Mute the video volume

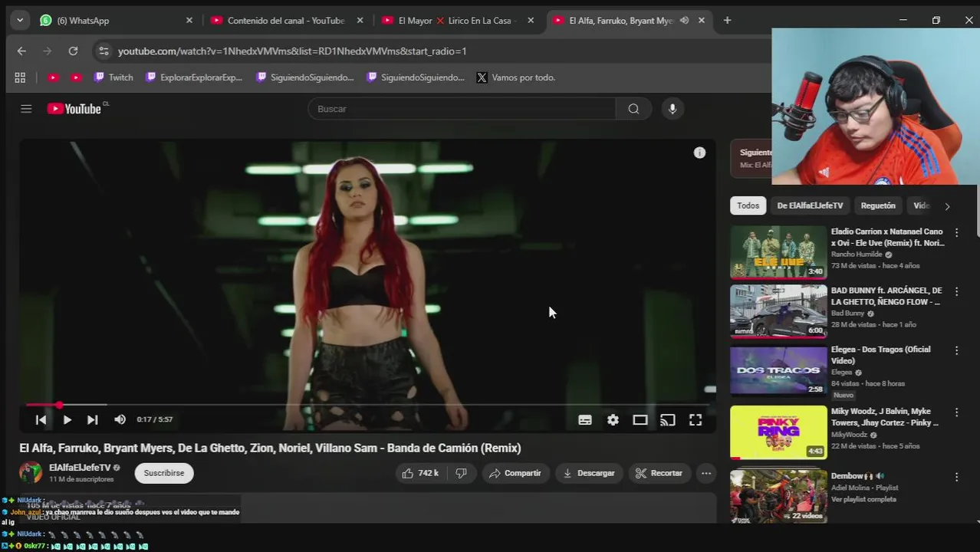click(x=120, y=419)
